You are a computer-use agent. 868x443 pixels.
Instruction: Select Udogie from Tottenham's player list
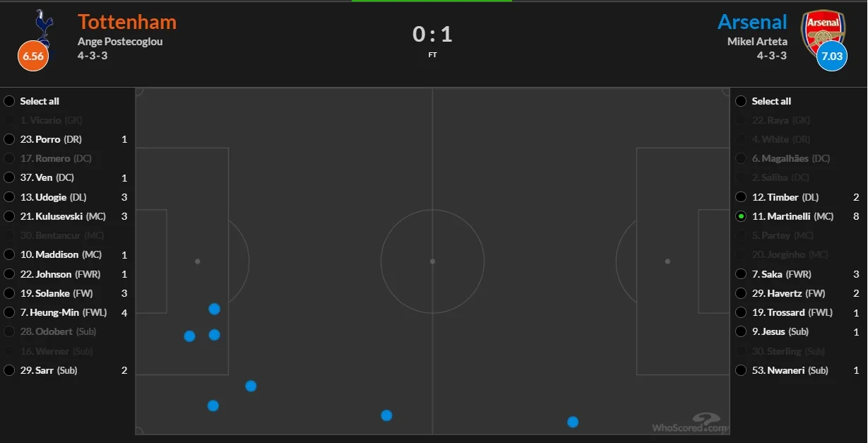pyautogui.click(x=9, y=197)
